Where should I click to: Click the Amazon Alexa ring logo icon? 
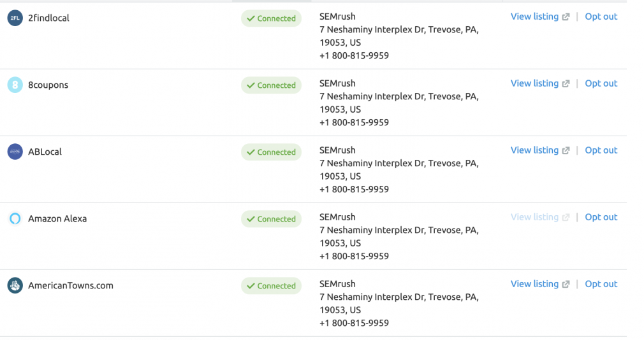click(15, 218)
